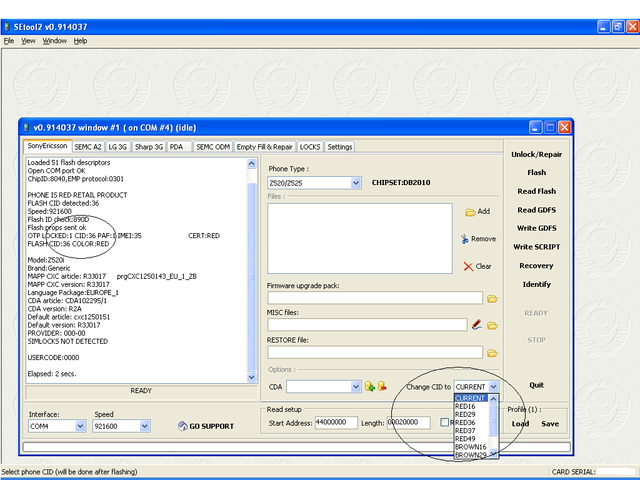Click Flash button

[x=536, y=173]
